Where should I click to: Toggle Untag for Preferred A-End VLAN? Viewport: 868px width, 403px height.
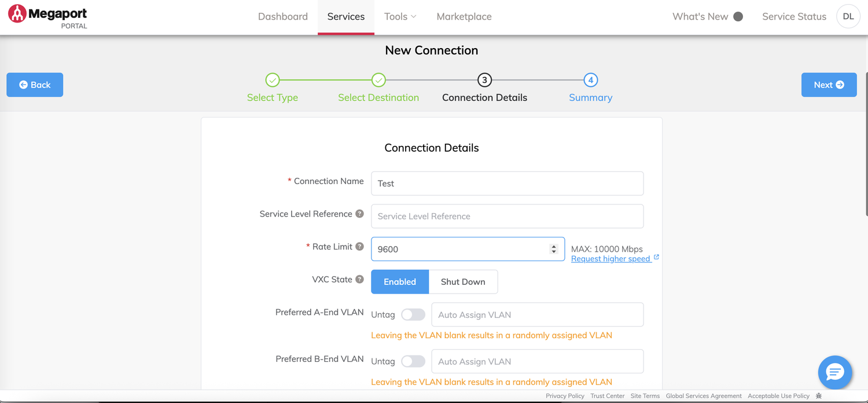point(413,314)
